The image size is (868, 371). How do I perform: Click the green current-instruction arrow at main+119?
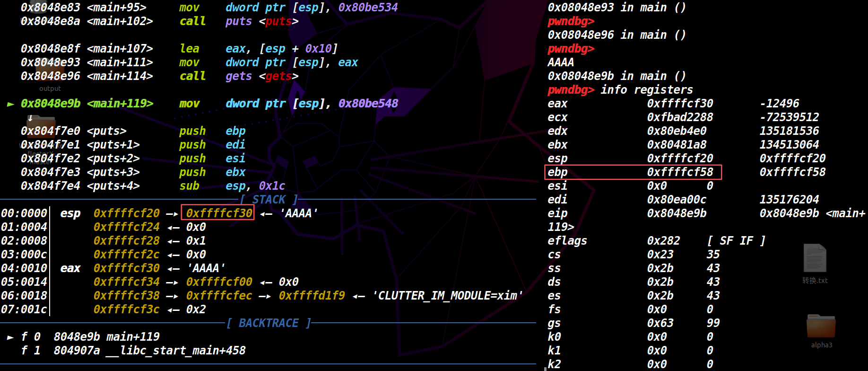(10, 104)
